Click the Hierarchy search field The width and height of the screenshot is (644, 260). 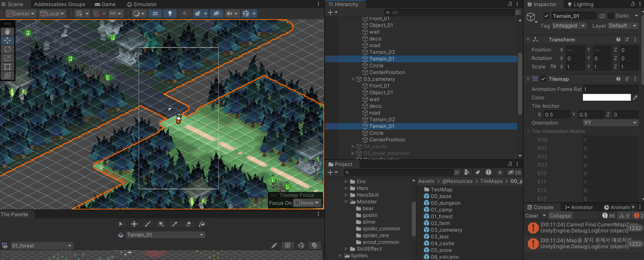(449, 12)
